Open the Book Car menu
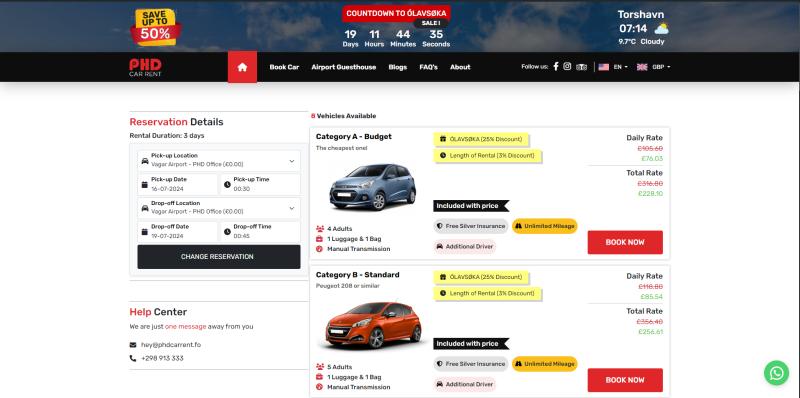Viewport: 800px width, 398px height. click(x=284, y=67)
